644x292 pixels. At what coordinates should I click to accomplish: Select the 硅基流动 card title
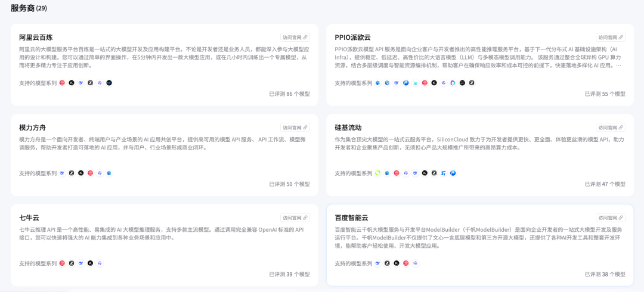(348, 128)
